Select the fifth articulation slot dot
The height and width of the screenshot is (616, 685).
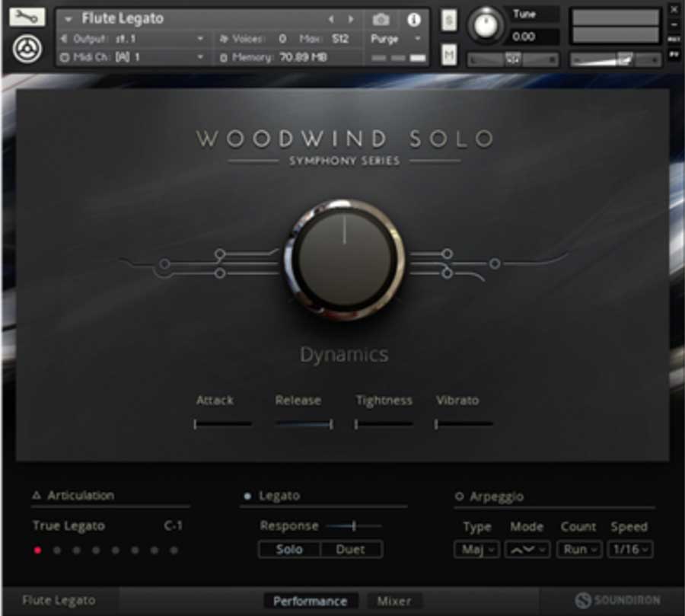click(x=116, y=551)
